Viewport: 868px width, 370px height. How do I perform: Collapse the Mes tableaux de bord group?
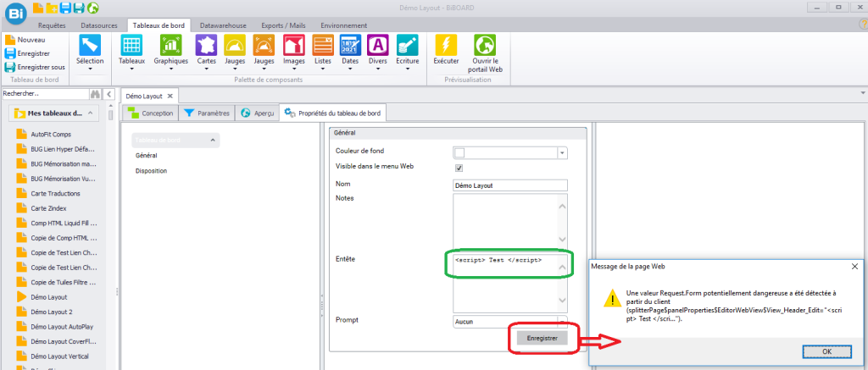point(91,113)
